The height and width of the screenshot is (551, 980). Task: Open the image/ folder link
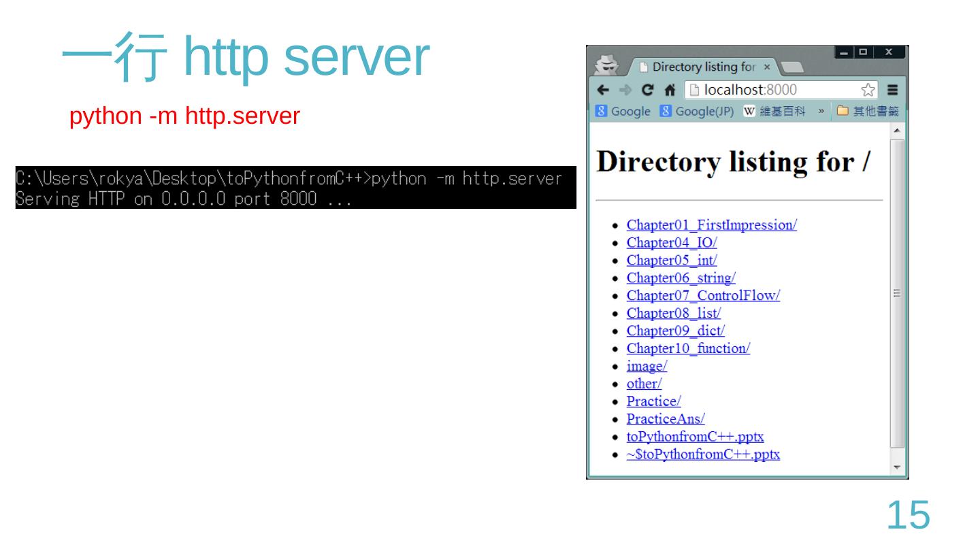647,367
